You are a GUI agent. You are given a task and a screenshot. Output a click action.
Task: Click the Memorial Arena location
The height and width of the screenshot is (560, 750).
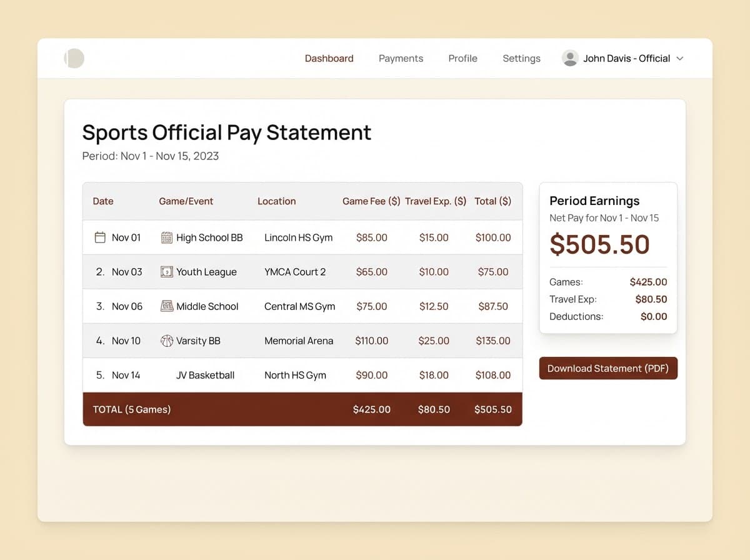click(299, 341)
